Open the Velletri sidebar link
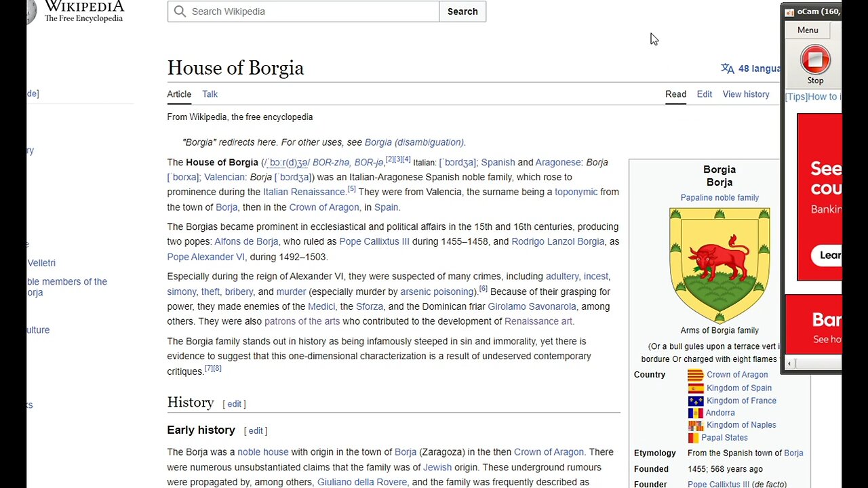Screen dimensions: 868x488 tap(41, 263)
